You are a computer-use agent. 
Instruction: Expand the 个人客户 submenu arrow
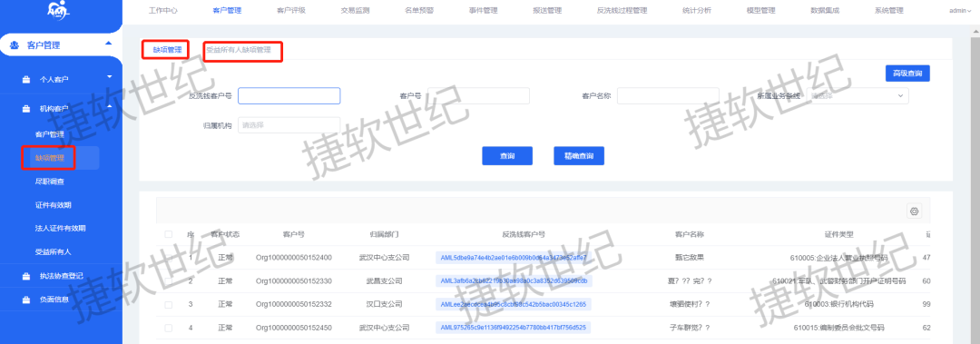tap(110, 77)
